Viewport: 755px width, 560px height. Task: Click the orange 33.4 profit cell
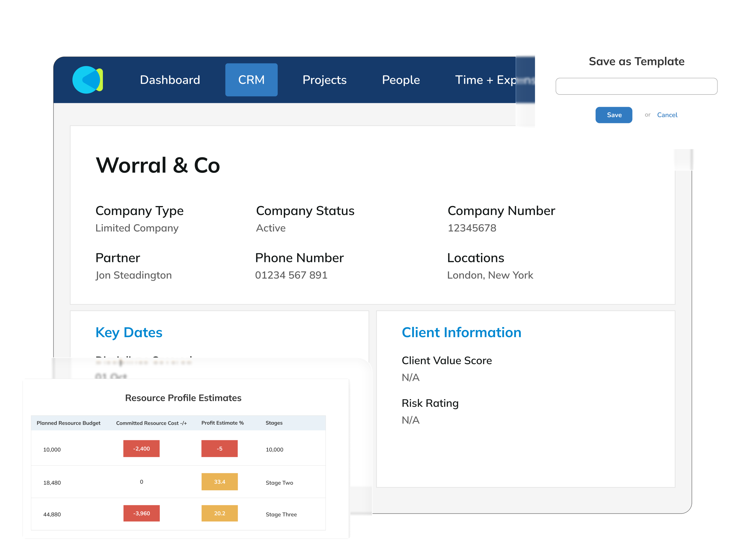click(x=219, y=482)
